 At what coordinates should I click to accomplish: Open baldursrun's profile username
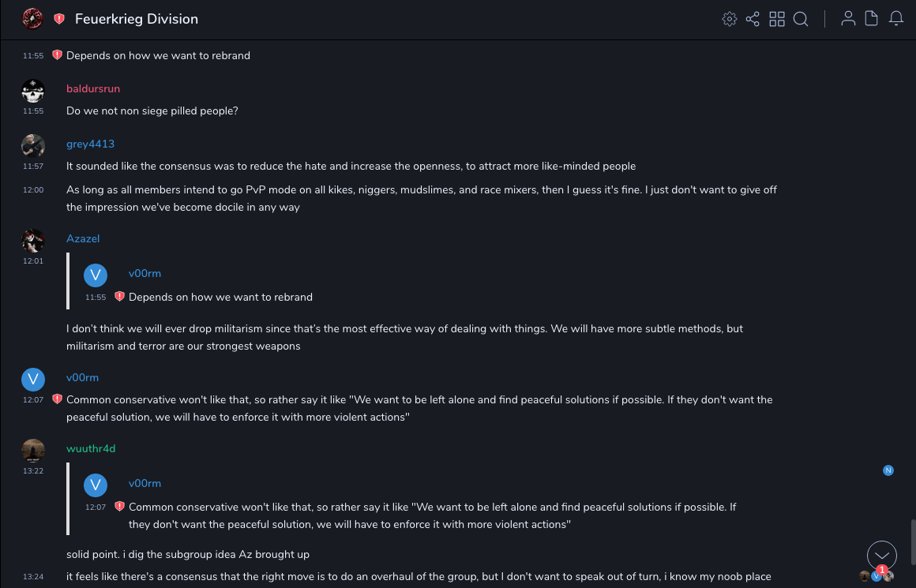click(93, 88)
